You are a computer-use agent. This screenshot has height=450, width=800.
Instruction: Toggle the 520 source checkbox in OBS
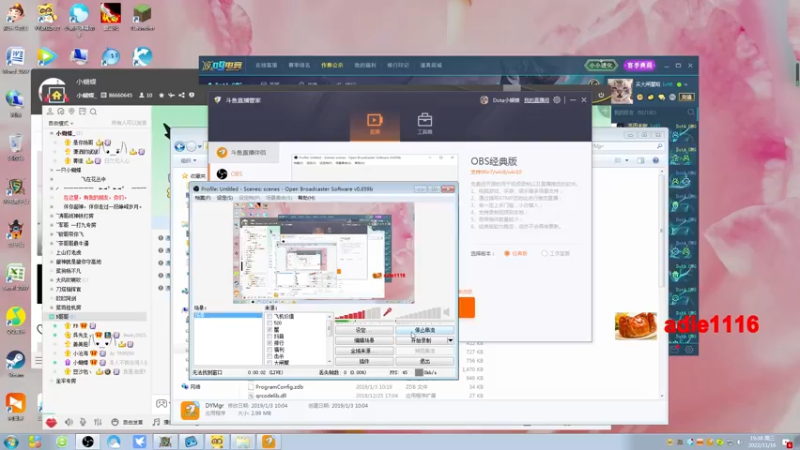point(269,323)
